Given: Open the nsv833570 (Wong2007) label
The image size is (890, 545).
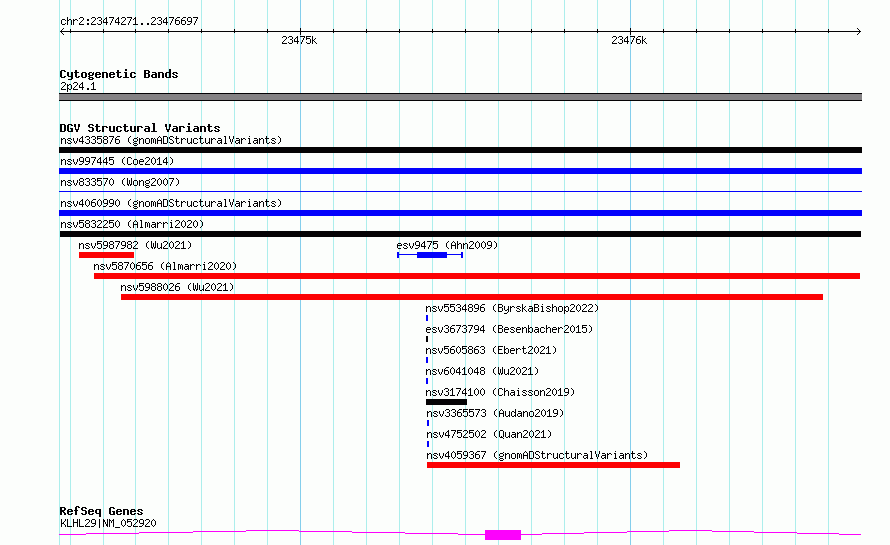Looking at the screenshot, I should 120,182.
